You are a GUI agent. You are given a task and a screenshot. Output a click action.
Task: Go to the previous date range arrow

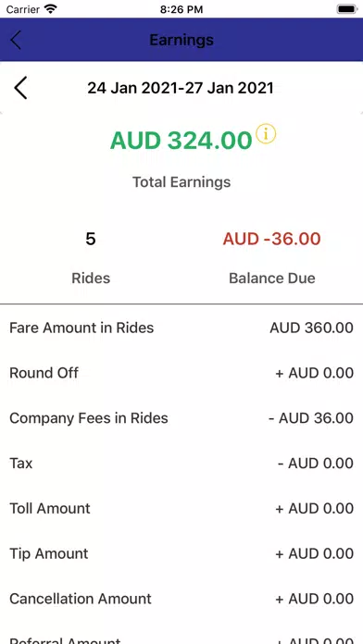pyautogui.click(x=20, y=88)
